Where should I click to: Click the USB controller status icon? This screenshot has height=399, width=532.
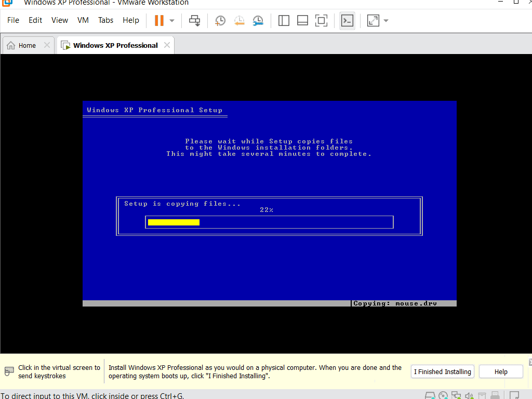pyautogui.click(x=495, y=395)
